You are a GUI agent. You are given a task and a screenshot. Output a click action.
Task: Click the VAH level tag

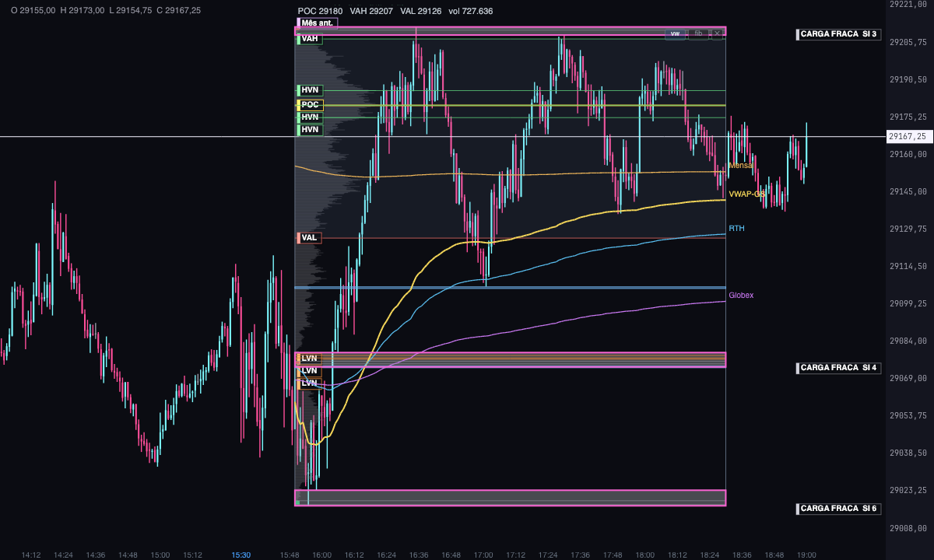click(x=309, y=39)
